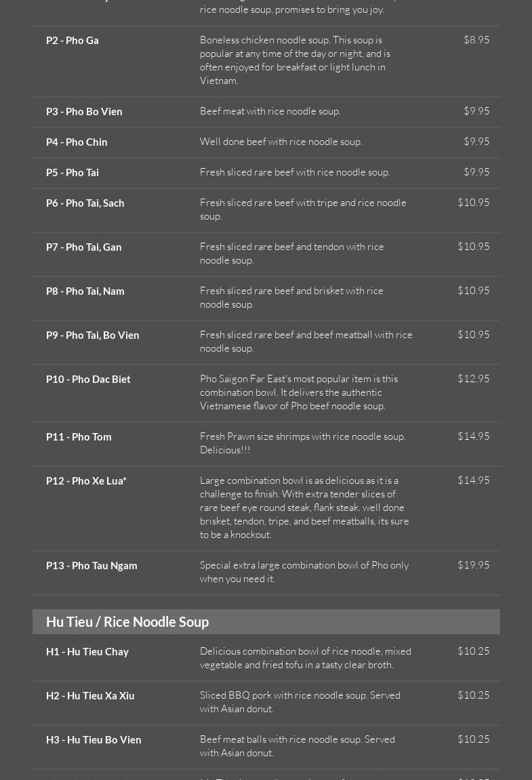532x780 pixels.
Task: Click the P2 - Pho Ga item name
Action: tap(73, 41)
